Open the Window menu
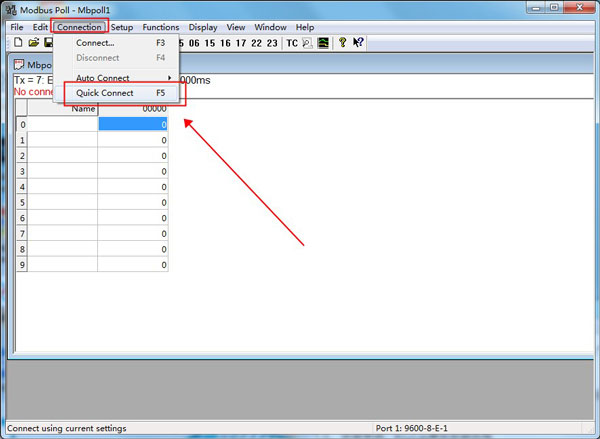 [x=270, y=27]
